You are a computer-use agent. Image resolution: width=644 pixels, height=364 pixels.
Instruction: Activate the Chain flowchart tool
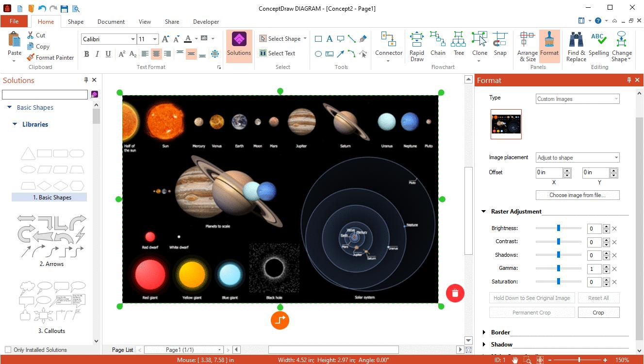coord(438,45)
